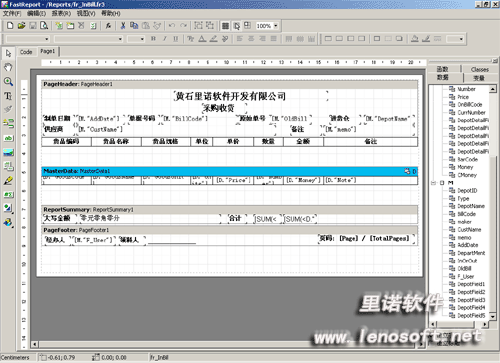Open the Classes tab in data panel
The height and width of the screenshot is (363, 500).
[x=480, y=69]
